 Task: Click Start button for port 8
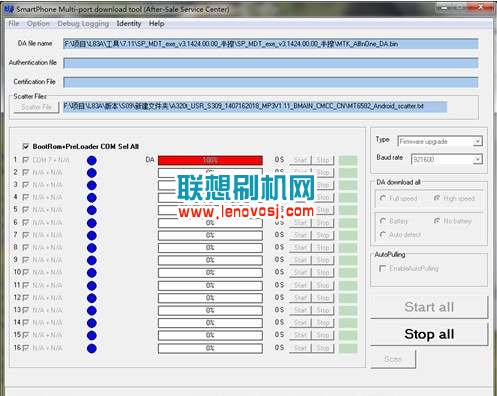pyautogui.click(x=300, y=248)
